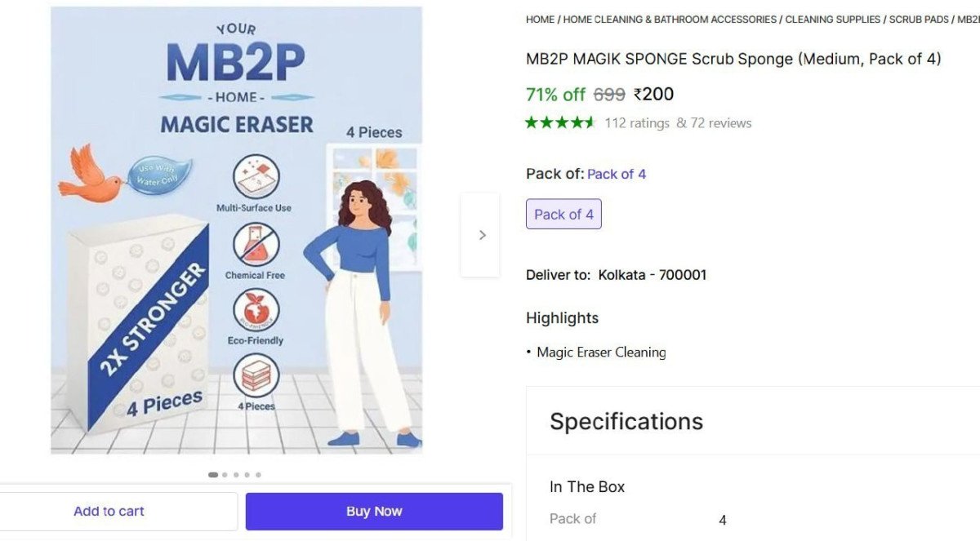This screenshot has width=980, height=541.
Task: Click the next image arrow chevron
Action: 482,235
